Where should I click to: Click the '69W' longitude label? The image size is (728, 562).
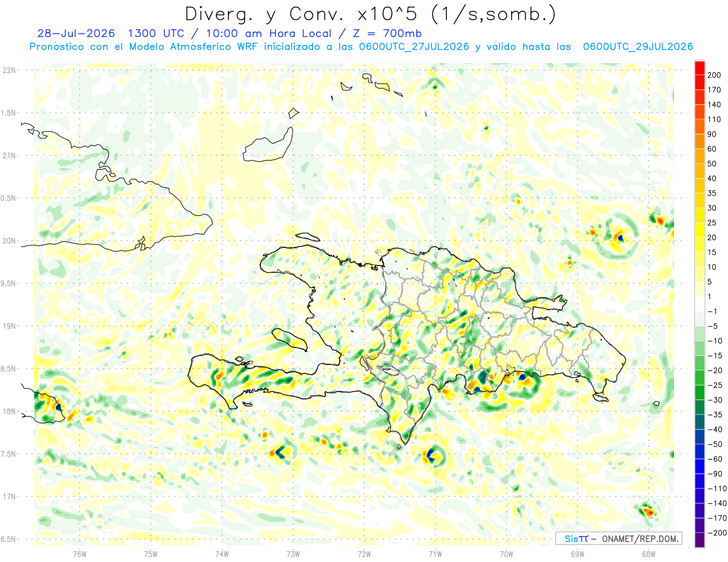pos(578,553)
